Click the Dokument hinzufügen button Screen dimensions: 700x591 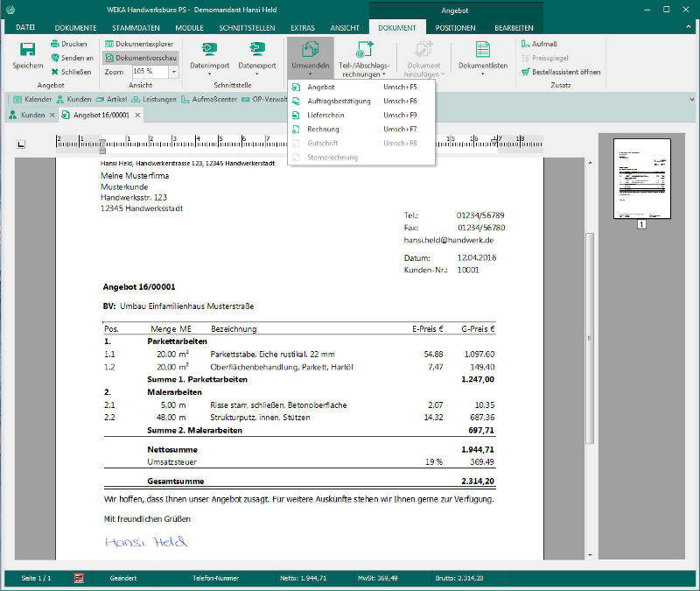(x=423, y=59)
